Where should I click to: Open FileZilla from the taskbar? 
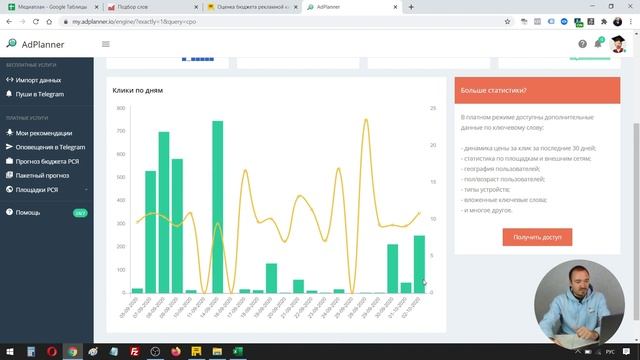pyautogui.click(x=134, y=351)
